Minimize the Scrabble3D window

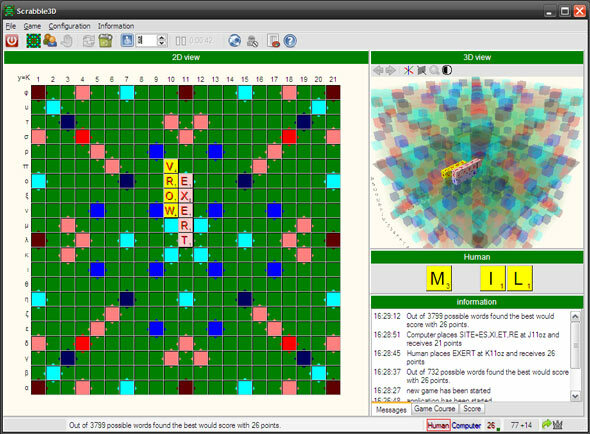(x=549, y=11)
